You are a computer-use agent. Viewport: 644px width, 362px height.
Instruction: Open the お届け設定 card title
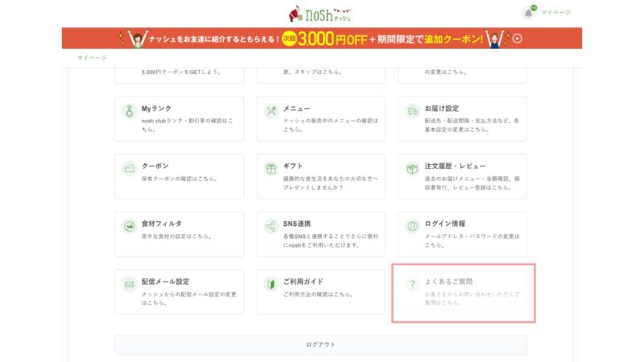[x=441, y=109]
